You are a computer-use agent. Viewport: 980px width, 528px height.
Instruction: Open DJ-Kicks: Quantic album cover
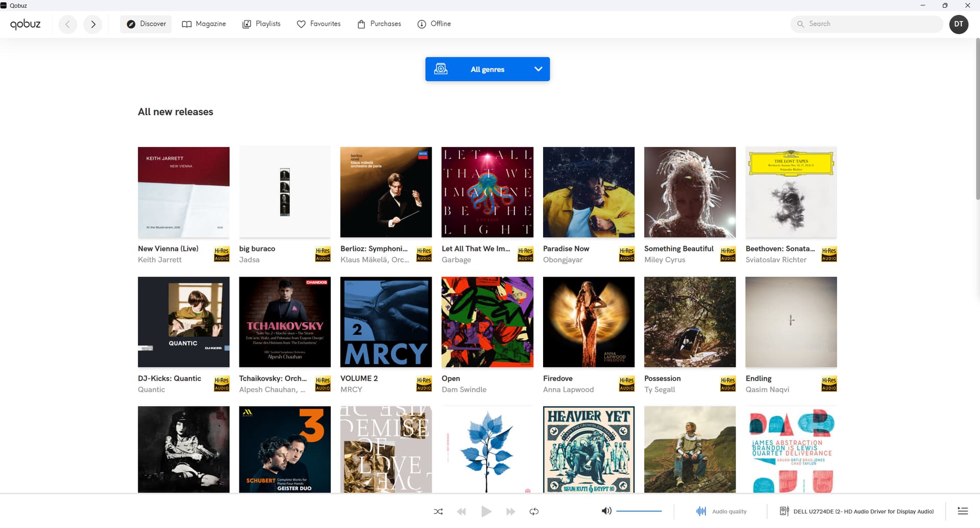pyautogui.click(x=184, y=322)
